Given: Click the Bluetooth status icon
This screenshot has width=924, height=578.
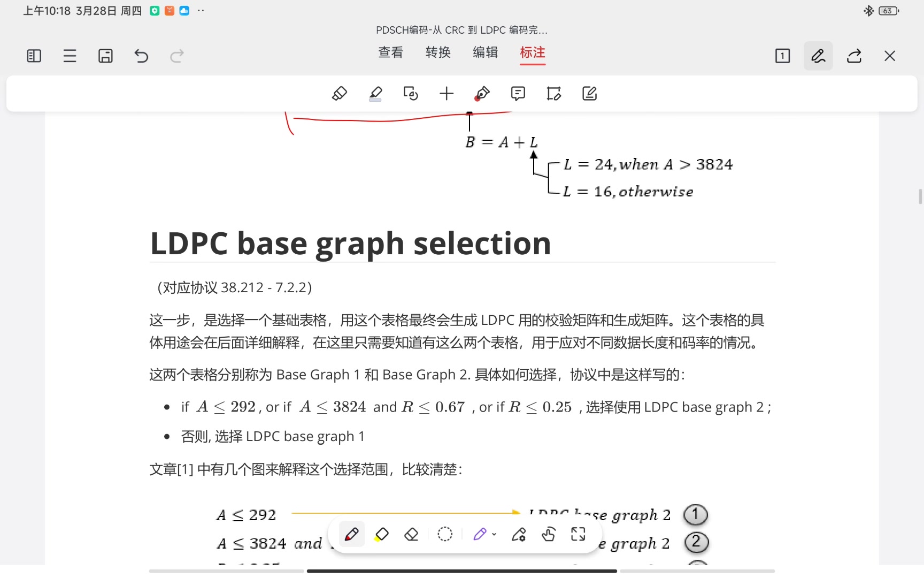Looking at the screenshot, I should coord(868,11).
